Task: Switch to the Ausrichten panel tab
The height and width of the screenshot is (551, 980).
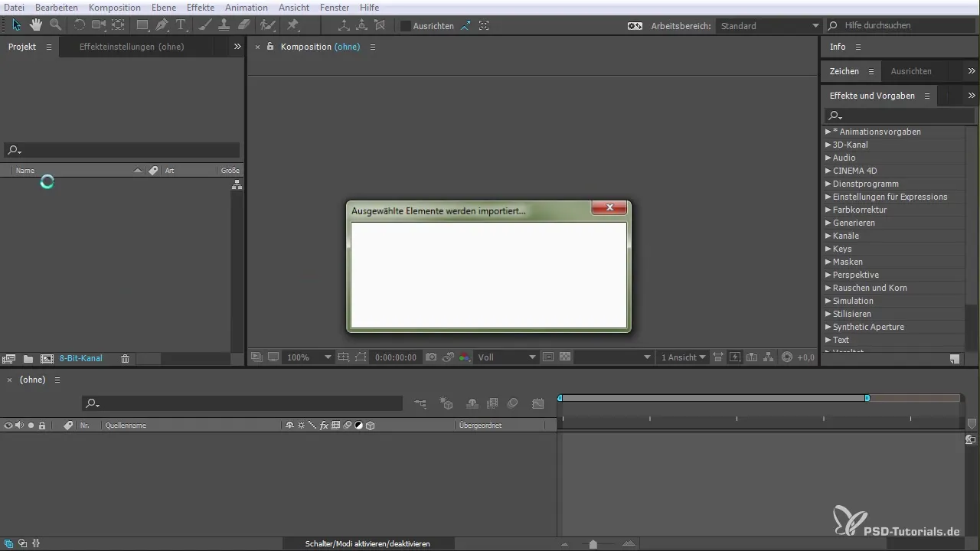Action: click(911, 71)
